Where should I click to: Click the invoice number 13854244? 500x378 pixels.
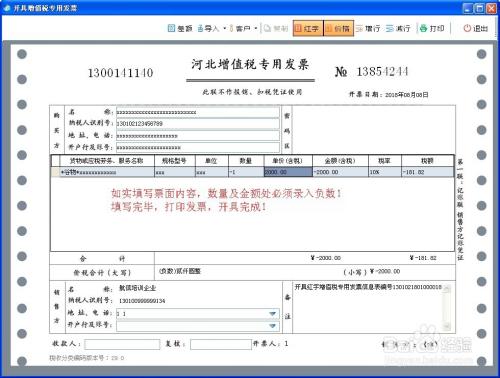[x=382, y=71]
